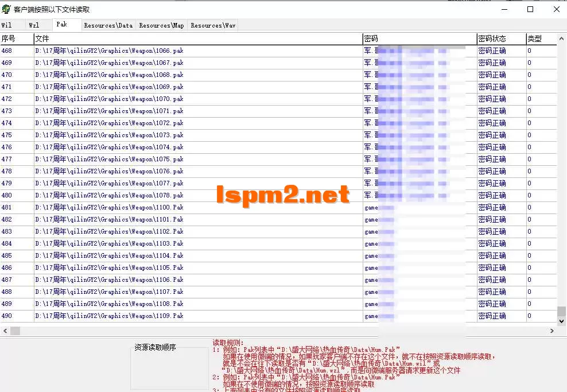Click the horizontal scrollbar thumb
Image resolution: width=567 pixels, height=392 pixels.
pyautogui.click(x=15, y=331)
